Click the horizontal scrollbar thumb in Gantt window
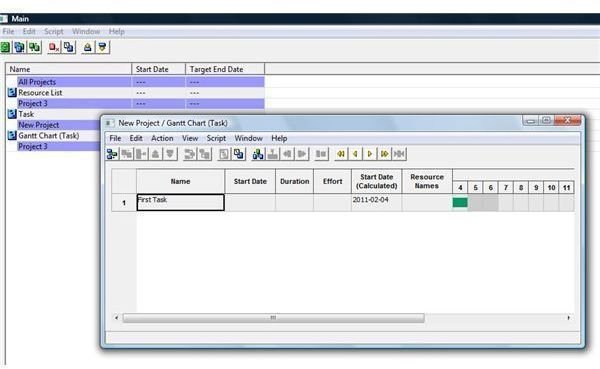This screenshot has height=369, width=600. coord(273,318)
